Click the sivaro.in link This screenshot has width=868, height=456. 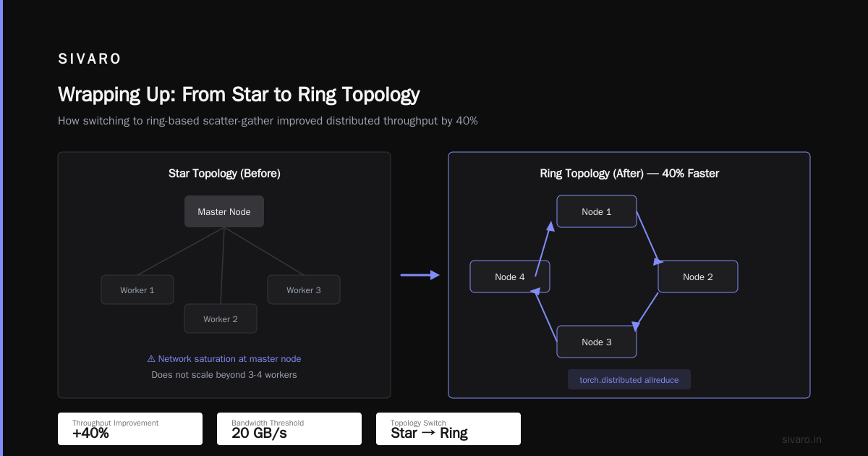pos(802,439)
